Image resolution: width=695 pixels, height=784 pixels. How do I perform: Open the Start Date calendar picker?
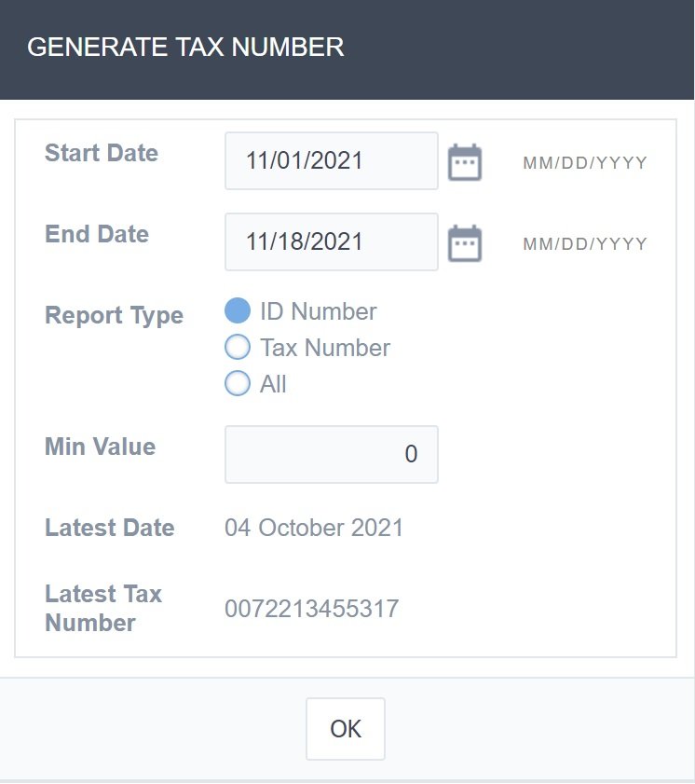[465, 162]
